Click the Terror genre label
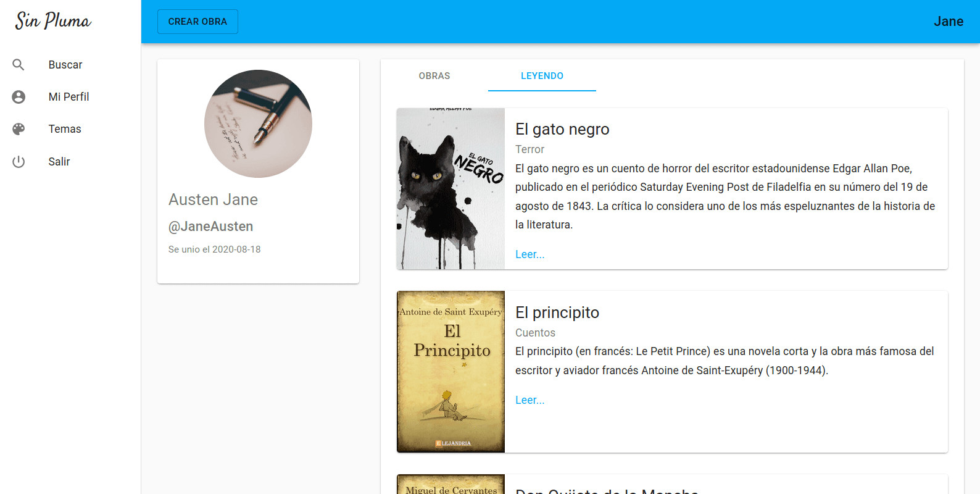Image resolution: width=980 pixels, height=494 pixels. pyautogui.click(x=530, y=149)
